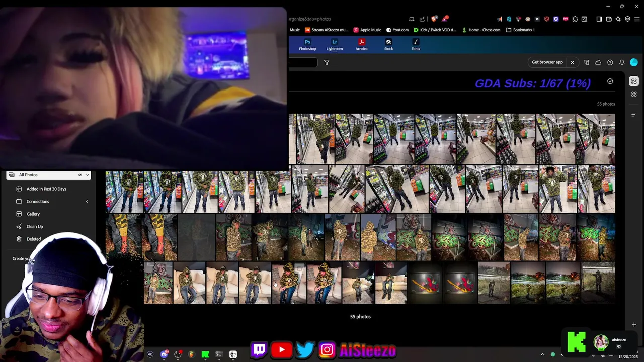644x362 pixels.
Task: Click the Brave shields lion icon
Action: pyautogui.click(x=434, y=19)
